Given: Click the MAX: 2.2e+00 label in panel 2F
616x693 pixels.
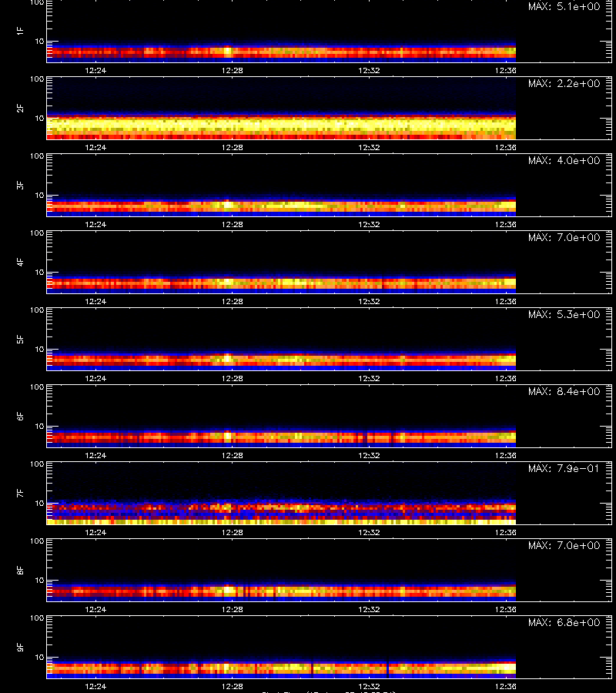Looking at the screenshot, I should pyautogui.click(x=564, y=83).
